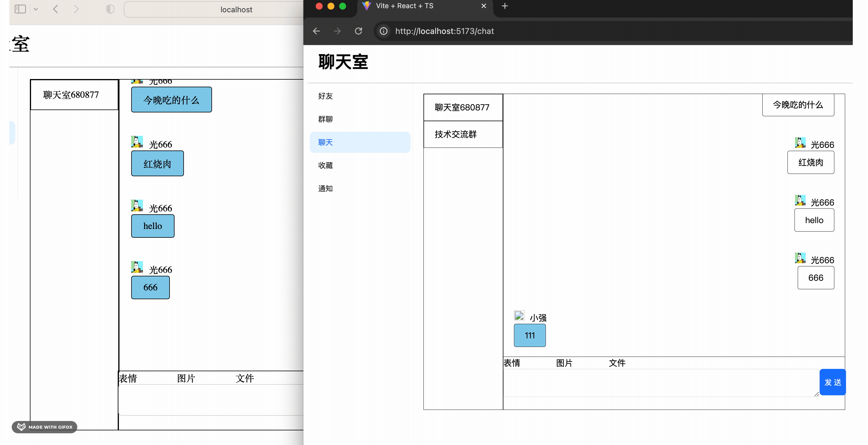Click 表情 option above message input
The height and width of the screenshot is (445, 868).
(x=512, y=363)
